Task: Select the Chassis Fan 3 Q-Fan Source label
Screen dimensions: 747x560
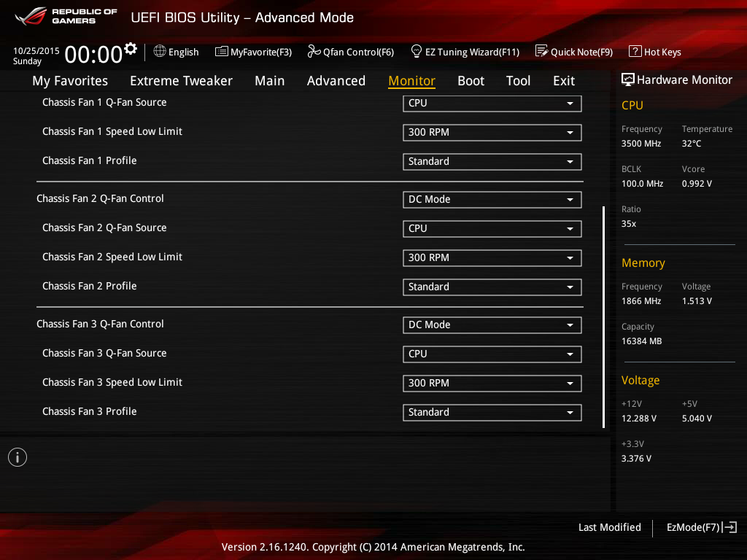Action: coord(104,353)
